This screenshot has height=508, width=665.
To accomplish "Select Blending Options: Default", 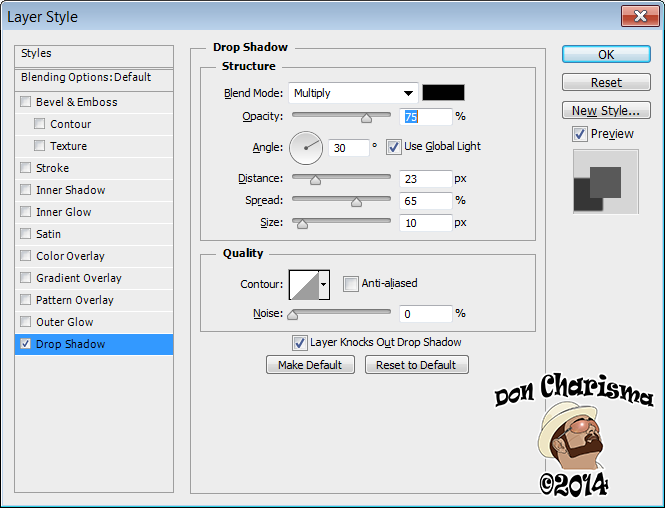I will pos(86,77).
